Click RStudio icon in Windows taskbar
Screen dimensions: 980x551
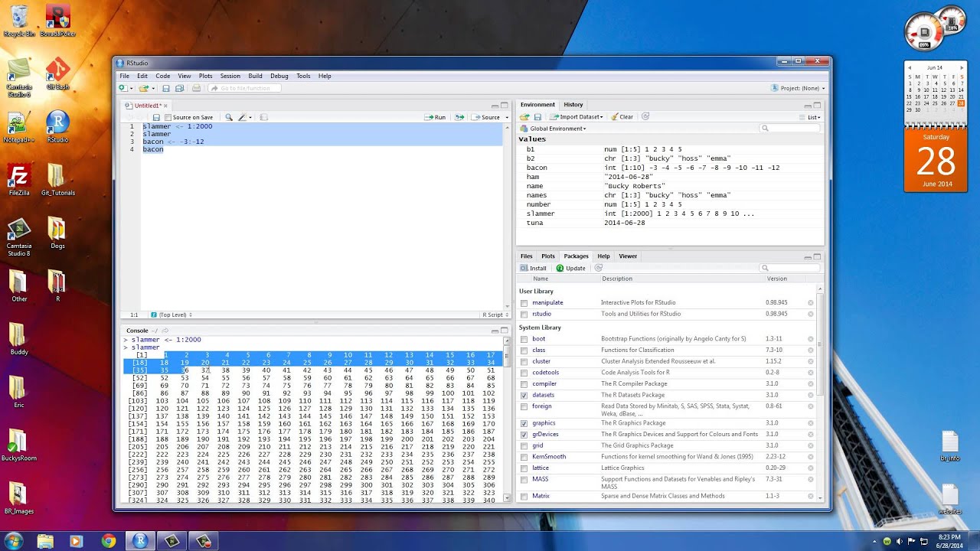139,541
